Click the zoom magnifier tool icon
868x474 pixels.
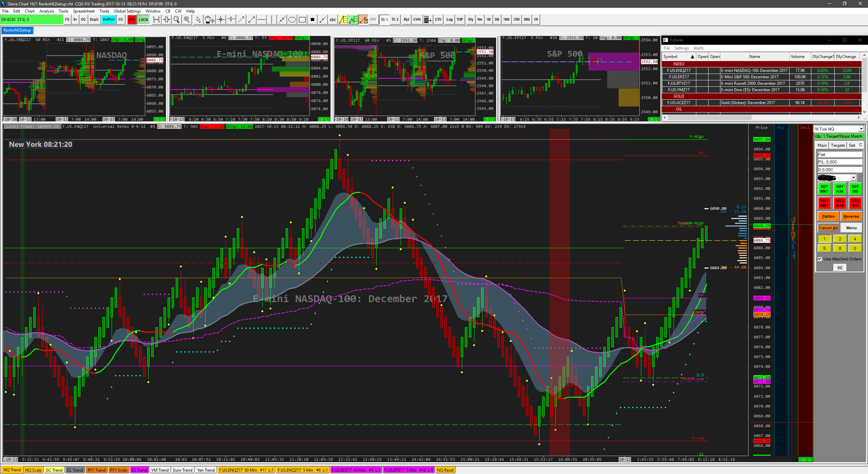pyautogui.click(x=176, y=20)
